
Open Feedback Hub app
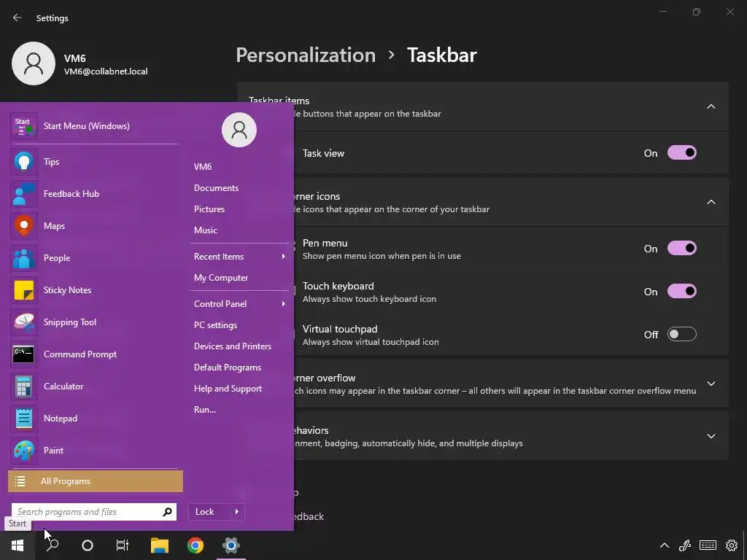coord(94,194)
